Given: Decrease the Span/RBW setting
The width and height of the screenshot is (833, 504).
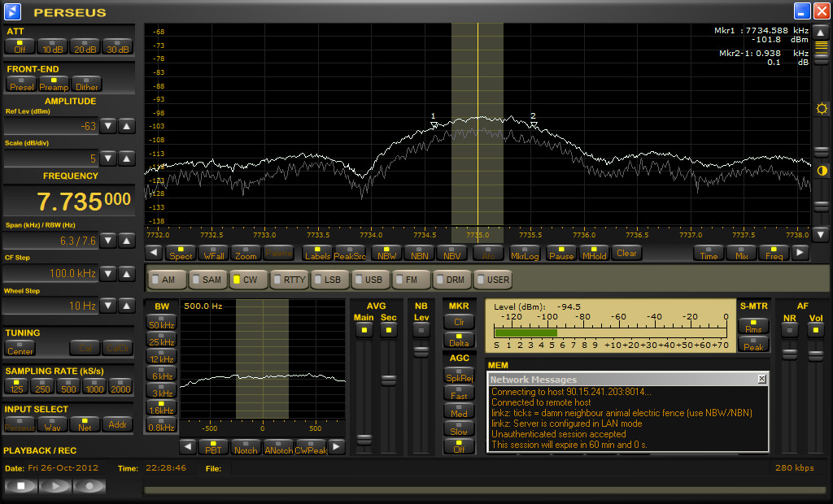Looking at the screenshot, I should [108, 241].
